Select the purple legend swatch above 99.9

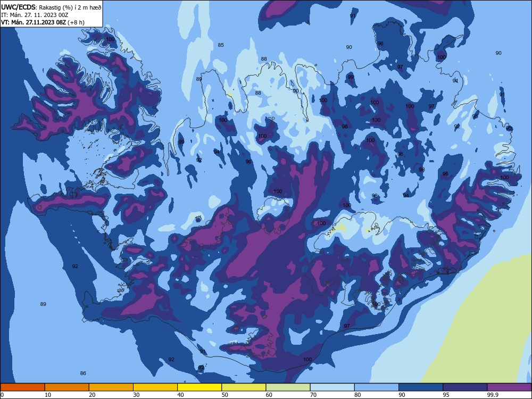pos(509,387)
